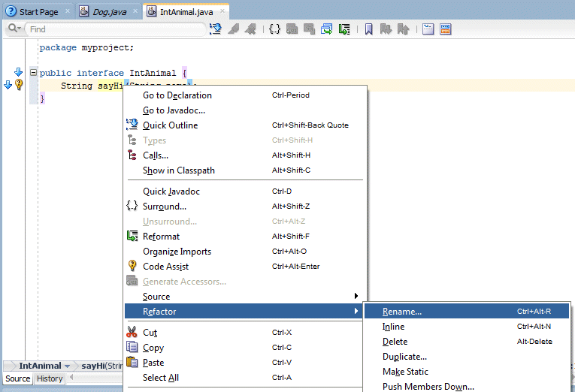Select Duplicate... in Refactor submenu

point(467,357)
